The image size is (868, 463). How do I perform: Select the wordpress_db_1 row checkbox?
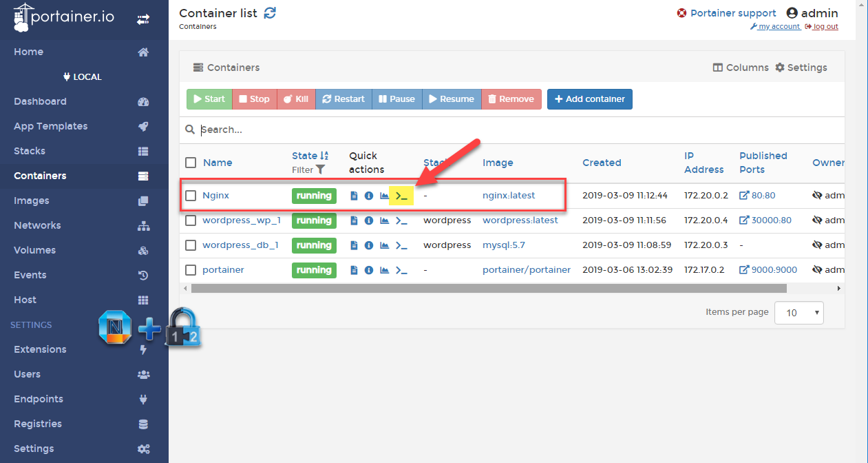[191, 245]
